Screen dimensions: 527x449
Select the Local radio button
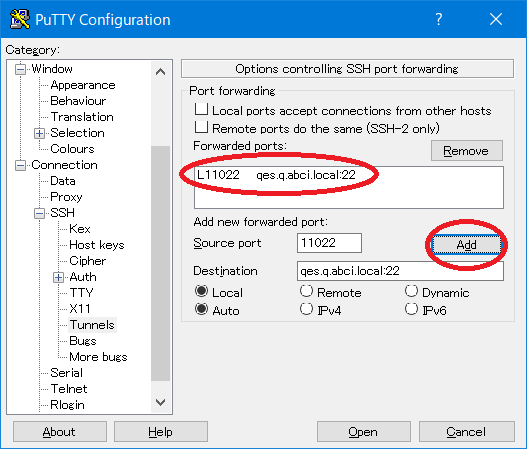click(201, 291)
